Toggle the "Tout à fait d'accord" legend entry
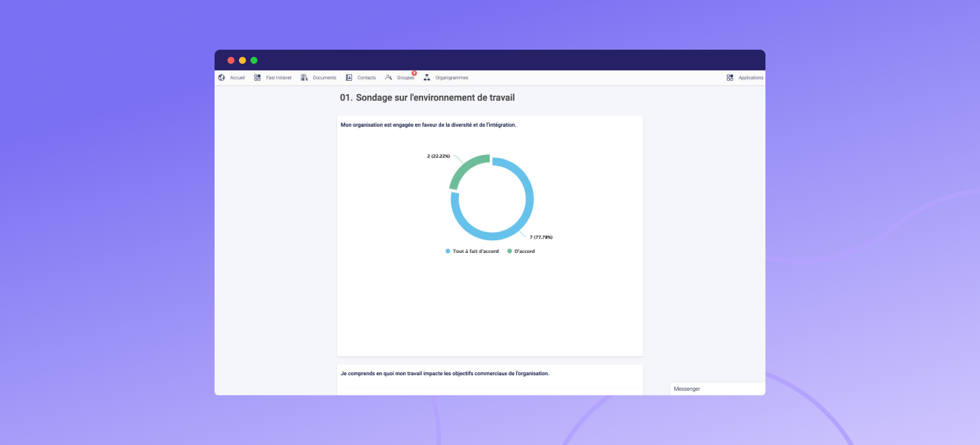The width and height of the screenshot is (980, 445). tap(472, 251)
